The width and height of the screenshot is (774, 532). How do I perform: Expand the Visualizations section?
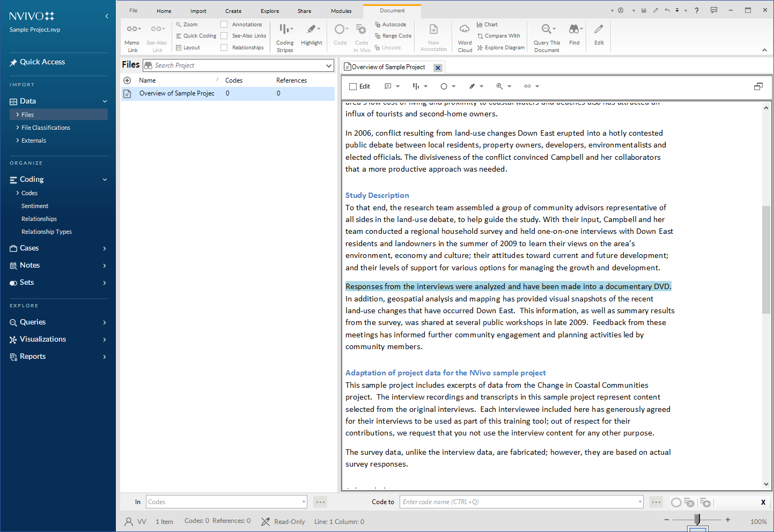(105, 339)
